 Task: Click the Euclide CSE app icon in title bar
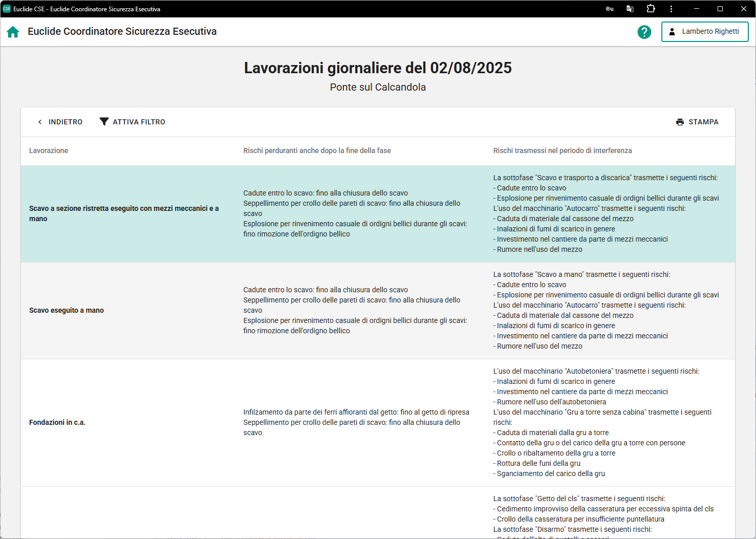(x=7, y=9)
